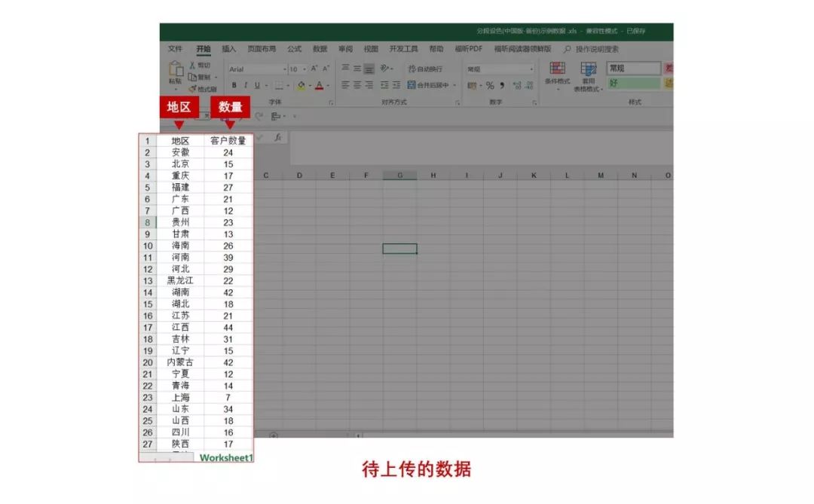The width and height of the screenshot is (814, 504).
Task: Toggle underline formatting (U)
Action: click(x=256, y=85)
